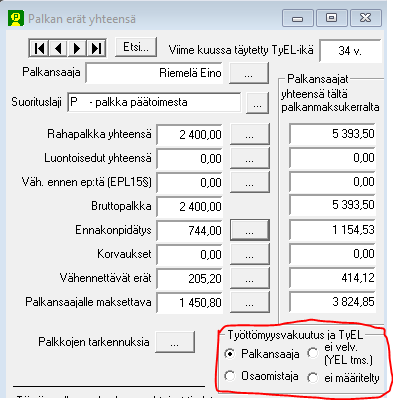Minimize the Palkan erät yhteensä window
The width and height of the screenshot is (393, 400).
click(x=298, y=18)
